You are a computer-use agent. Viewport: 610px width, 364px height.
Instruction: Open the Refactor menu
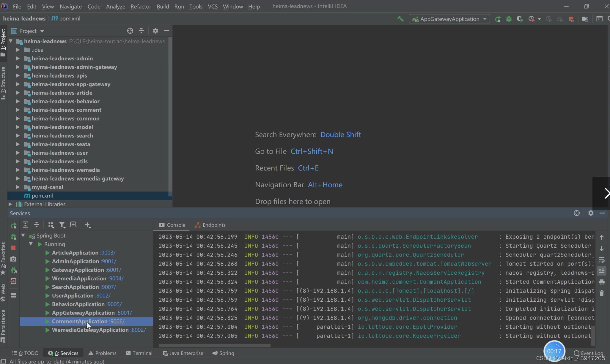click(141, 6)
